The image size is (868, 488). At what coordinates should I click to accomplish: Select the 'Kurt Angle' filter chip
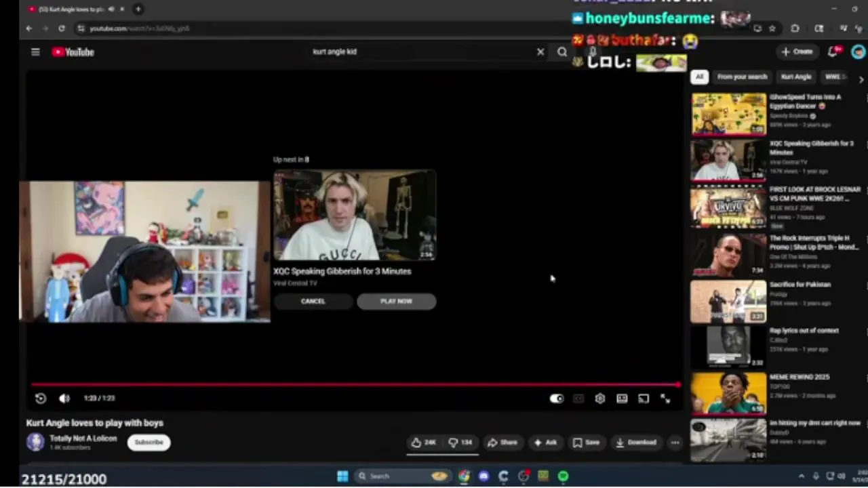point(796,77)
